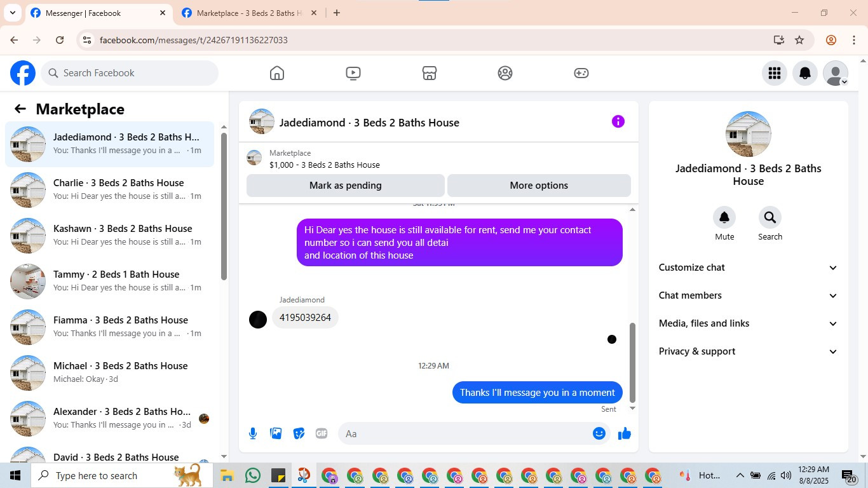Screen dimensions: 868x488
Task: Click the Facebook logo
Action: (x=23, y=73)
